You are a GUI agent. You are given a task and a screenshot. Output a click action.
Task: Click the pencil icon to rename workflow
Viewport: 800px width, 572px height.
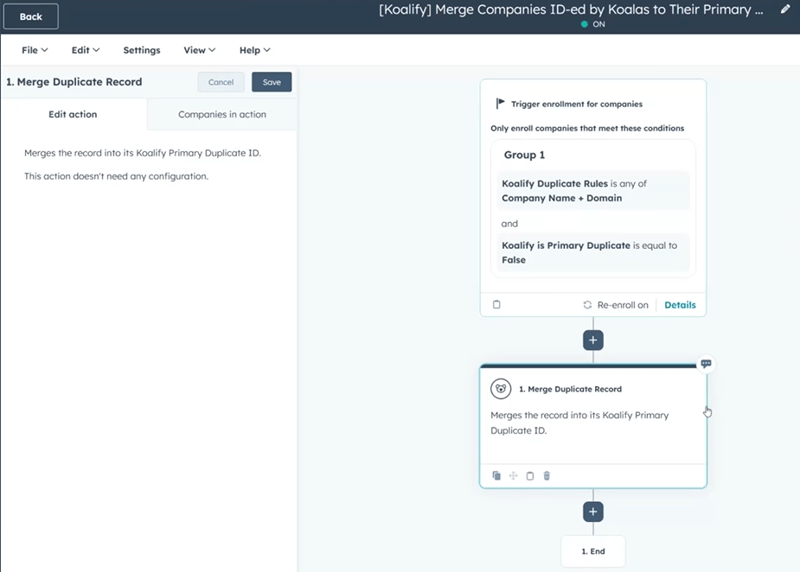(785, 9)
